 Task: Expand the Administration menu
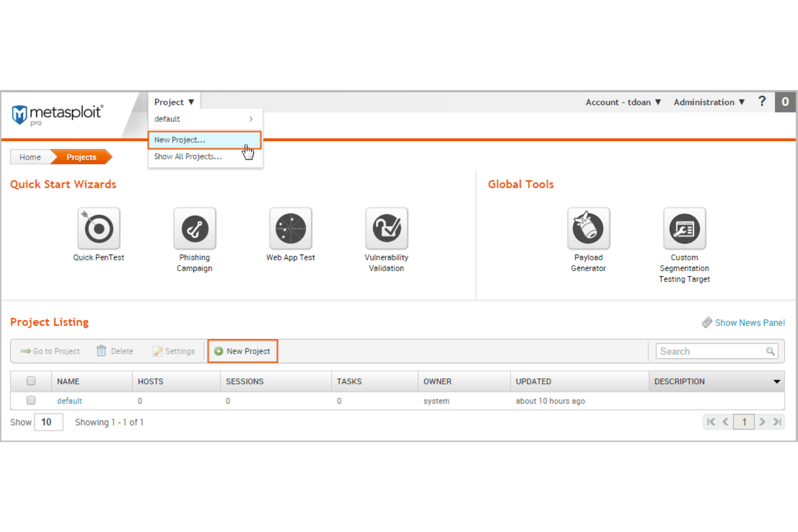[x=709, y=102]
